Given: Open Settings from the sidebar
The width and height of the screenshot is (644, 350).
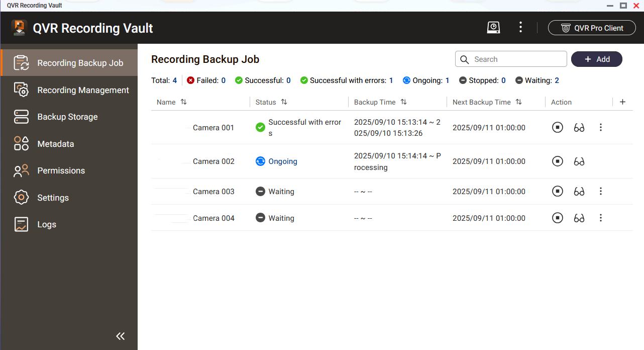Looking at the screenshot, I should [69, 198].
